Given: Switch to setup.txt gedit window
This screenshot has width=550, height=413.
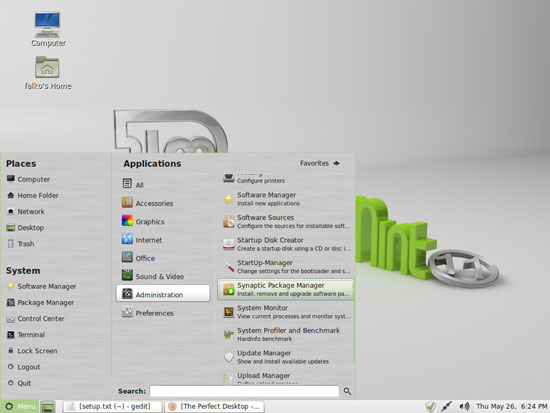Looking at the screenshot, I should 113,406.
